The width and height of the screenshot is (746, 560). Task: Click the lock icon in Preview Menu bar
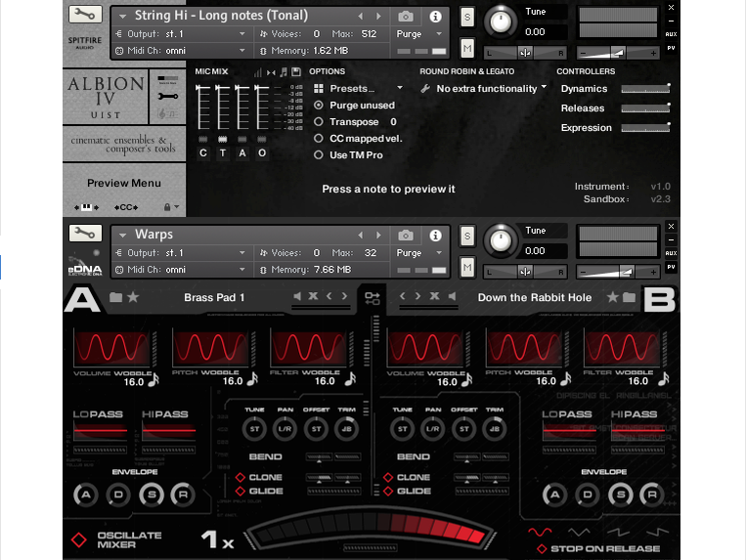(x=167, y=207)
